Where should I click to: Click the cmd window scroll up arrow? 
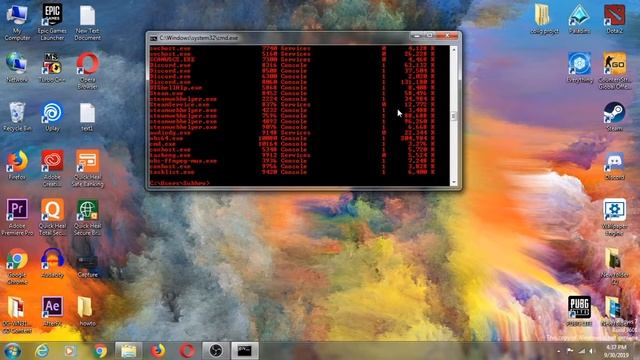(453, 50)
